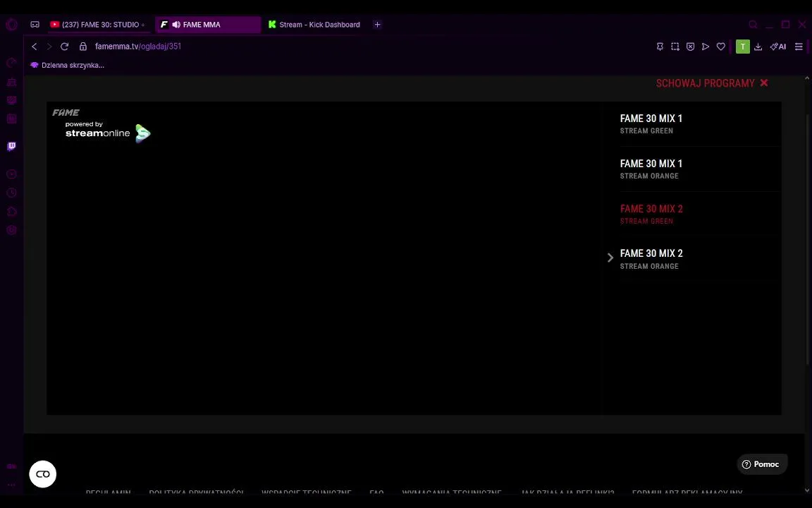Image resolution: width=812 pixels, height=508 pixels.
Task: Mute audio on the FAME MMA tab
Action: pyautogui.click(x=176, y=25)
